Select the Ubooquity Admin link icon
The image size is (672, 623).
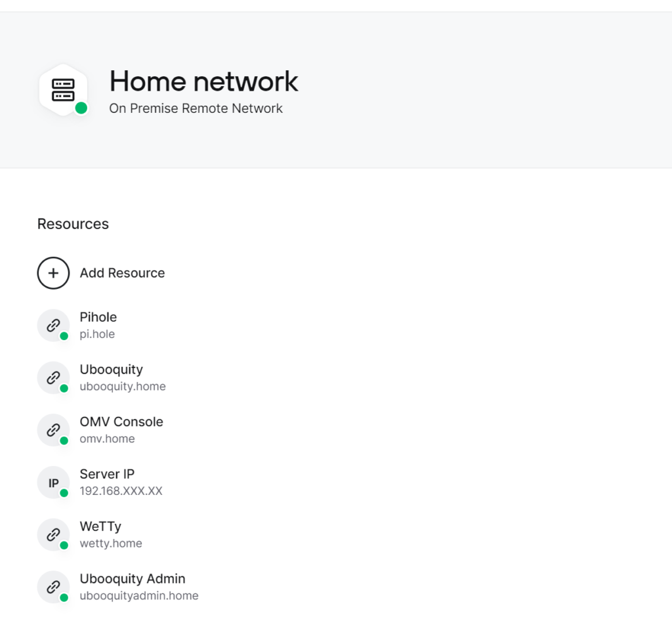click(53, 587)
